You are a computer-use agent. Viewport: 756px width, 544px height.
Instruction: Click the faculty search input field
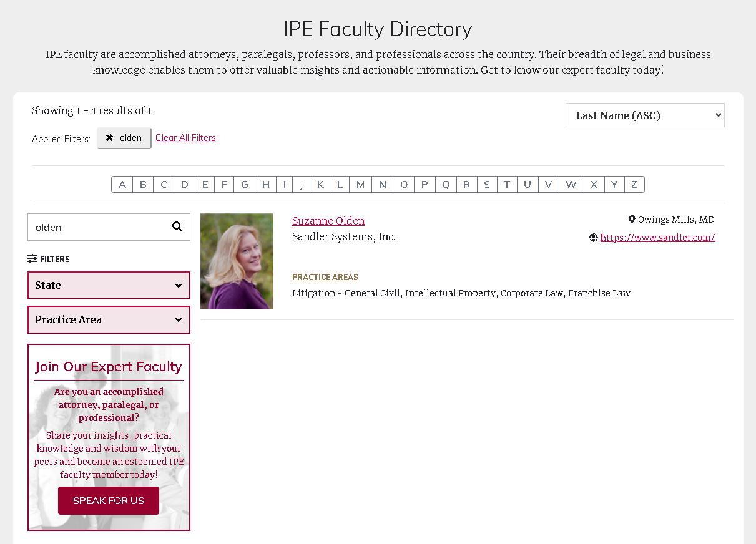pyautogui.click(x=100, y=227)
